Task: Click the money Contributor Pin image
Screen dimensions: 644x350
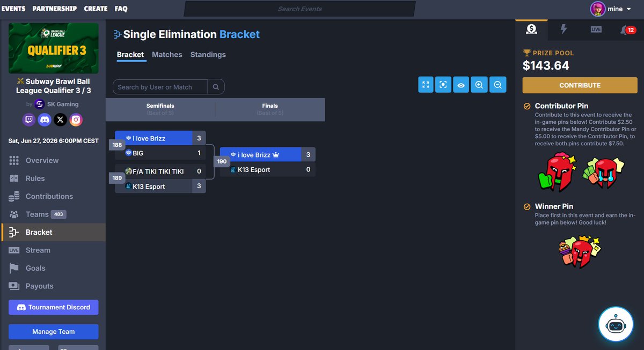Action: [x=604, y=173]
